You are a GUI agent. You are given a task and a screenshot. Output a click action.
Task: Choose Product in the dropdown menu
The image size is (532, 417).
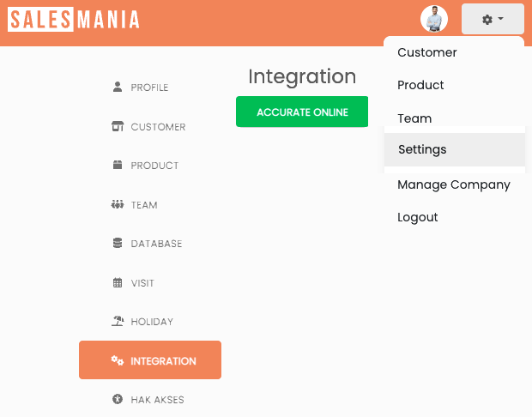[x=420, y=85]
